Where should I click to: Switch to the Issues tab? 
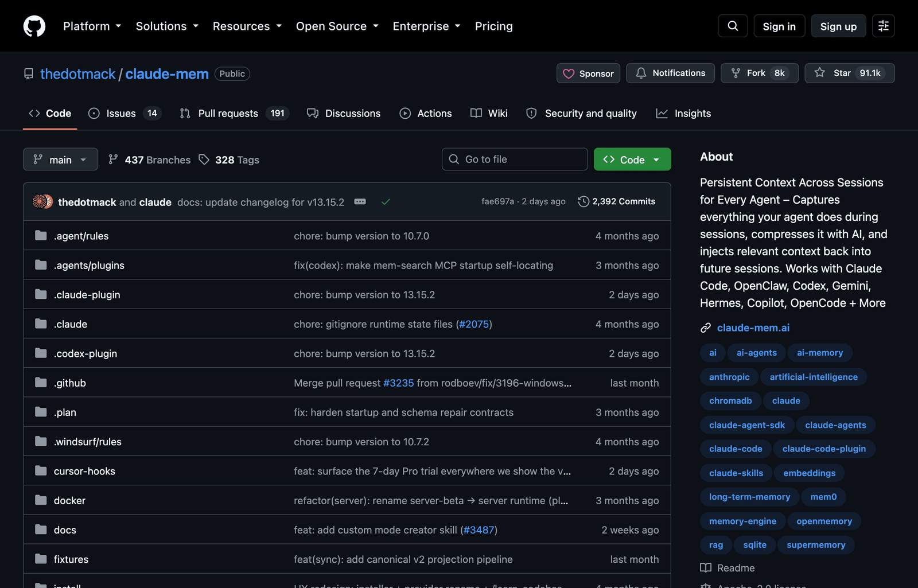coord(125,114)
